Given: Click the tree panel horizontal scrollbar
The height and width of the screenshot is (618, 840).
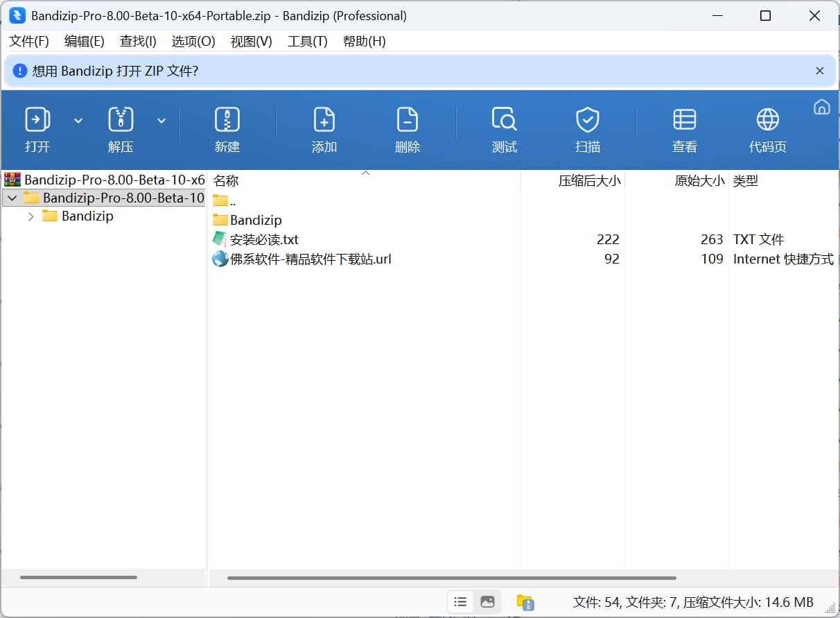Looking at the screenshot, I should (x=78, y=577).
